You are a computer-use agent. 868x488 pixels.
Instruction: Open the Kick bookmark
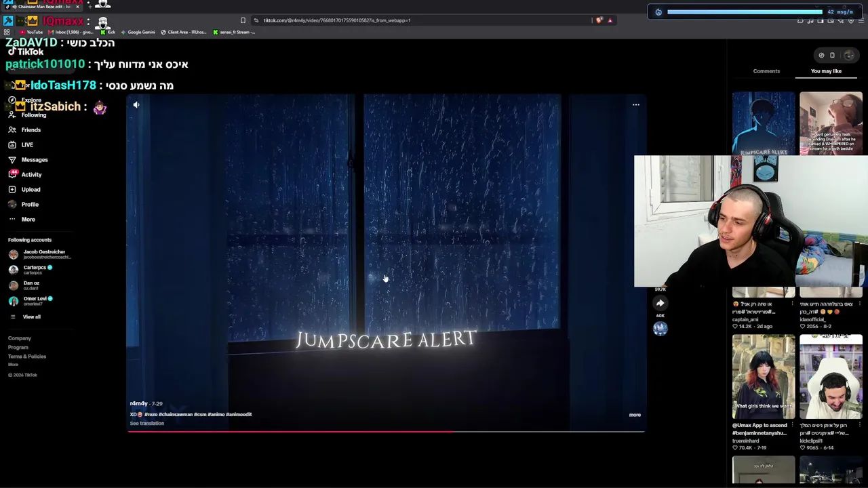pyautogui.click(x=108, y=32)
